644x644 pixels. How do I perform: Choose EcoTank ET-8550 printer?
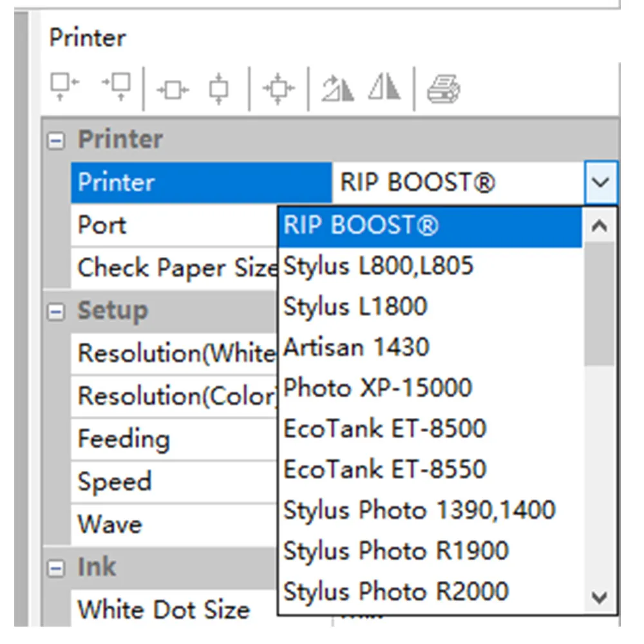pyautogui.click(x=385, y=469)
